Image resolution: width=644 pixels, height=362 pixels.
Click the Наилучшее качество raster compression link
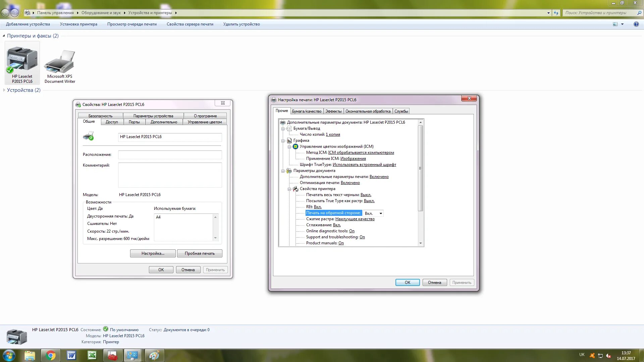pyautogui.click(x=355, y=219)
